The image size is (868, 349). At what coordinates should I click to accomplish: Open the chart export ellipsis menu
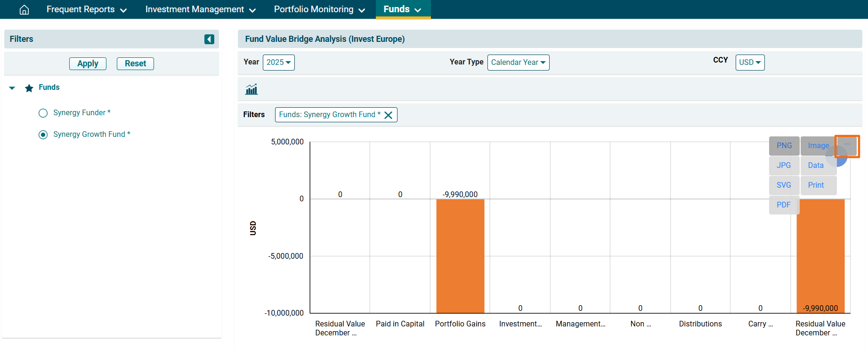847,145
